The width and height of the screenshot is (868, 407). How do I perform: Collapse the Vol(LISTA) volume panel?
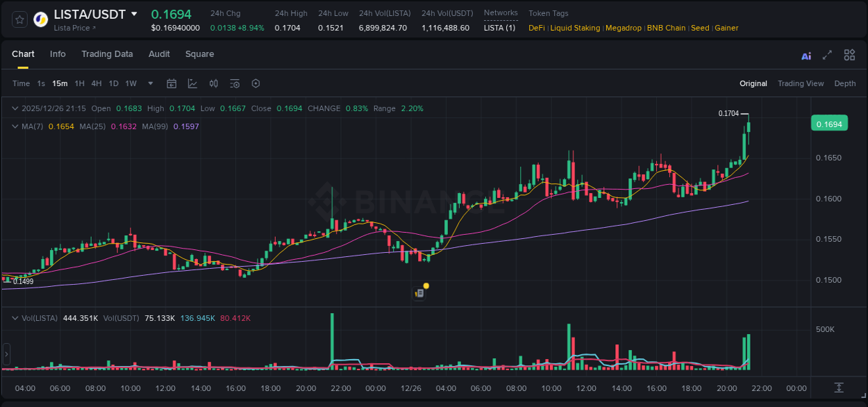pyautogui.click(x=15, y=317)
